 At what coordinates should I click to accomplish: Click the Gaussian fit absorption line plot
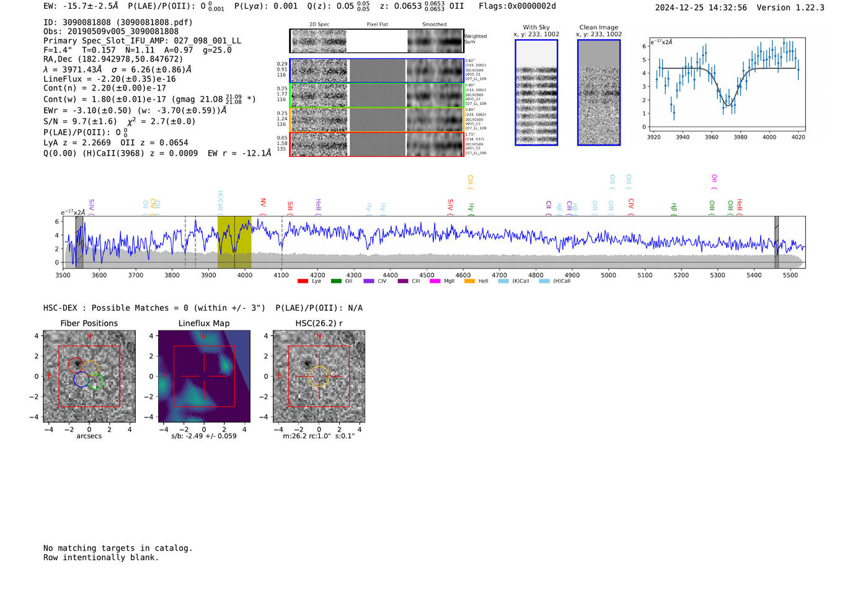(726, 86)
